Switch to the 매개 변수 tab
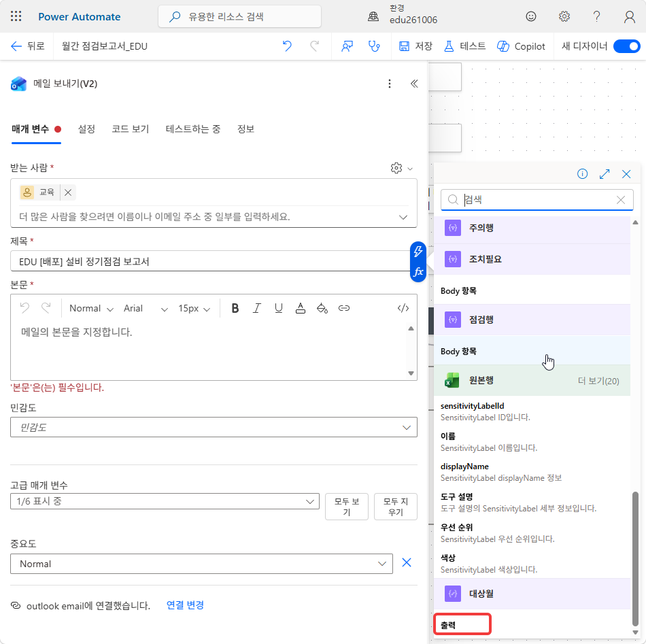 pos(36,129)
